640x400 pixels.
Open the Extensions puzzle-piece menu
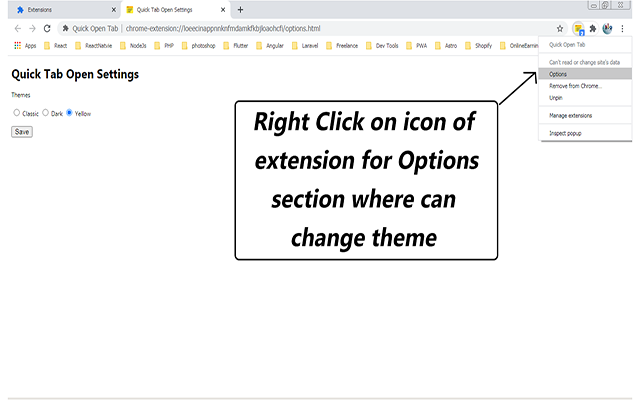pyautogui.click(x=593, y=29)
